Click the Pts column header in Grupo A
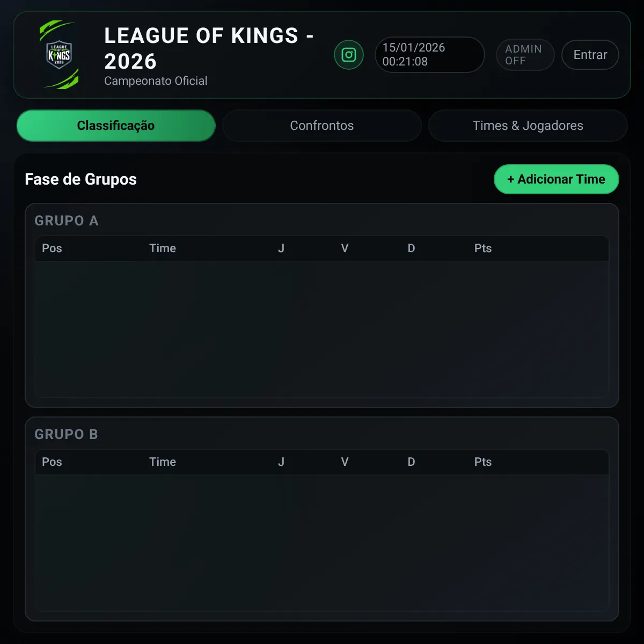 [483, 248]
